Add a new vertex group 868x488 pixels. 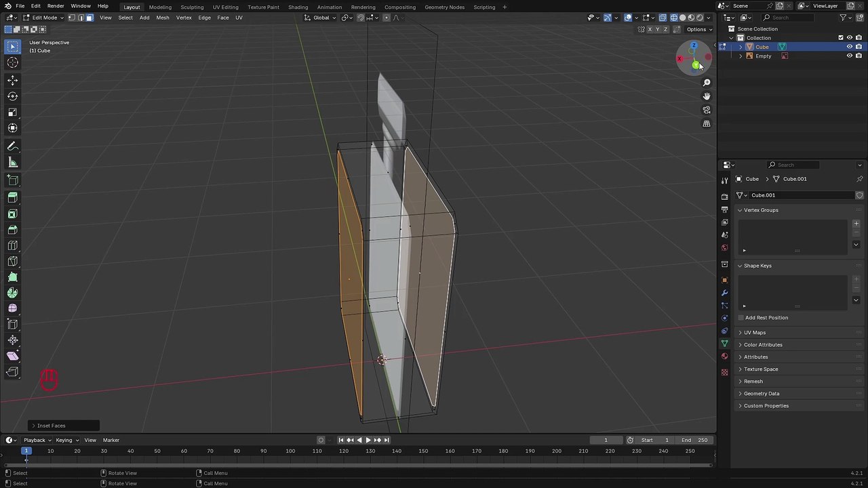point(856,224)
